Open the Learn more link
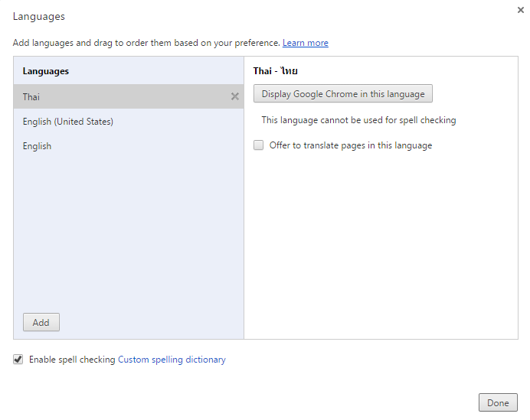530x420 pixels. pos(306,43)
